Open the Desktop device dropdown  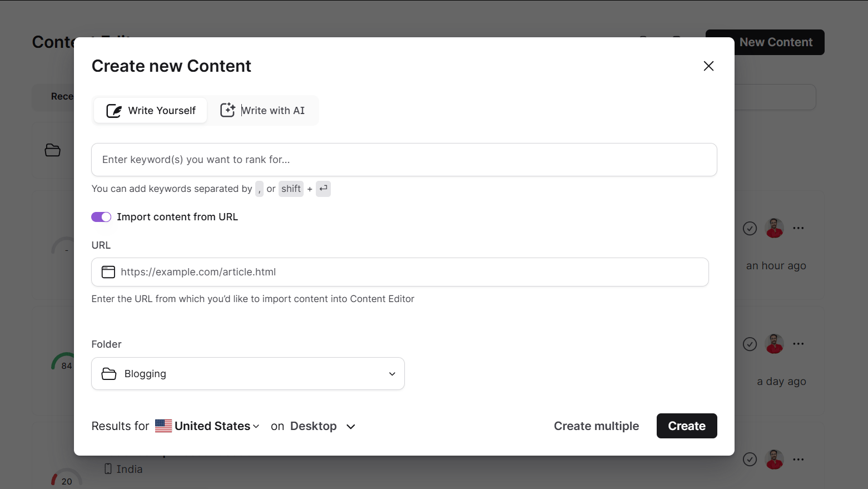tap(323, 426)
